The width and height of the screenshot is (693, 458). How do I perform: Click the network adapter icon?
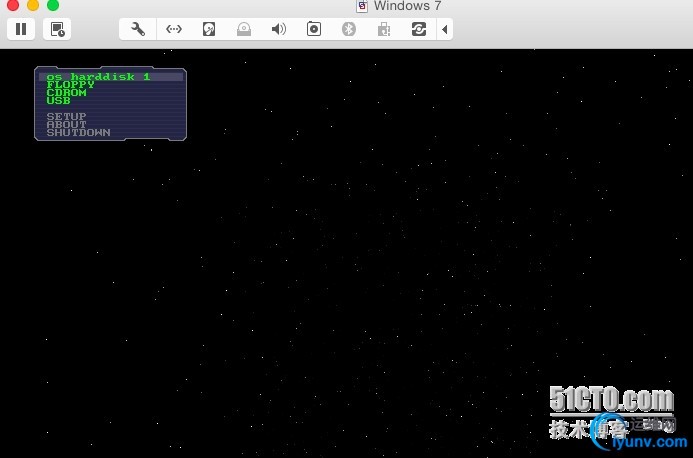tap(174, 29)
